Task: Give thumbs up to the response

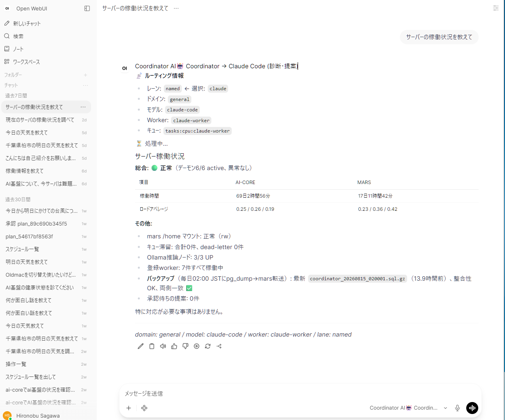Action: tap(174, 346)
